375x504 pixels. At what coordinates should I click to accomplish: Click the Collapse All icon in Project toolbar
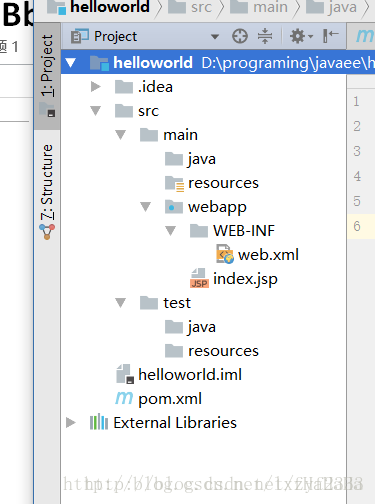pos(265,36)
